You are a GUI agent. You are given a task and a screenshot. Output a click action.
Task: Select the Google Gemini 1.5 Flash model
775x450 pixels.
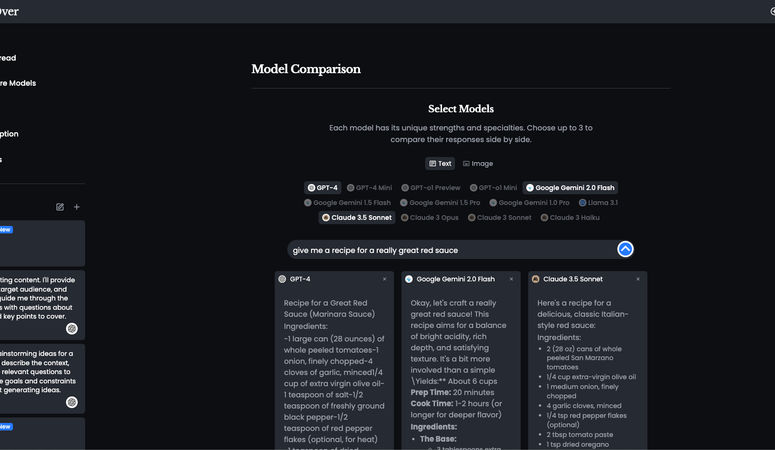point(347,203)
